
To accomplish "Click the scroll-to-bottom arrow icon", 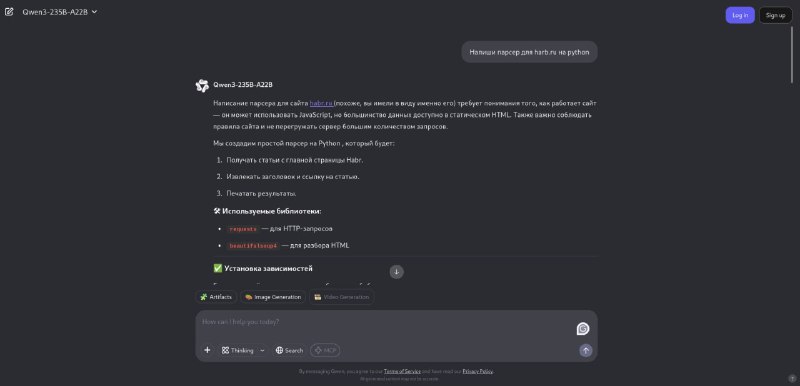I will (396, 272).
